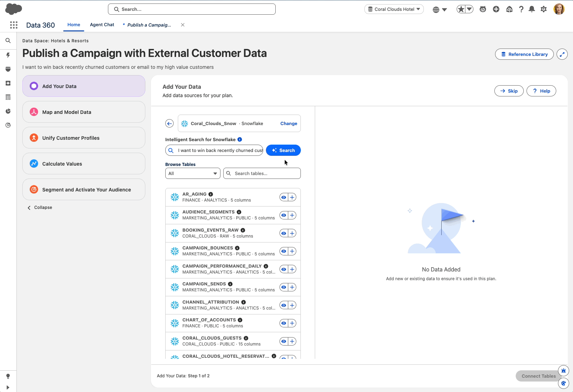Click the pie chart sidebar icon

tap(8, 111)
